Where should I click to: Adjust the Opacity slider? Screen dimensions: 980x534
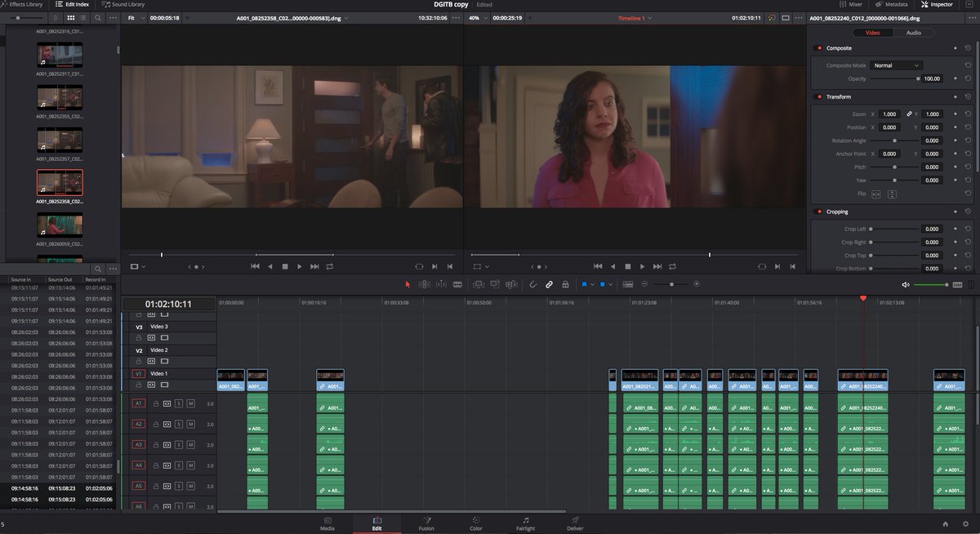point(894,78)
